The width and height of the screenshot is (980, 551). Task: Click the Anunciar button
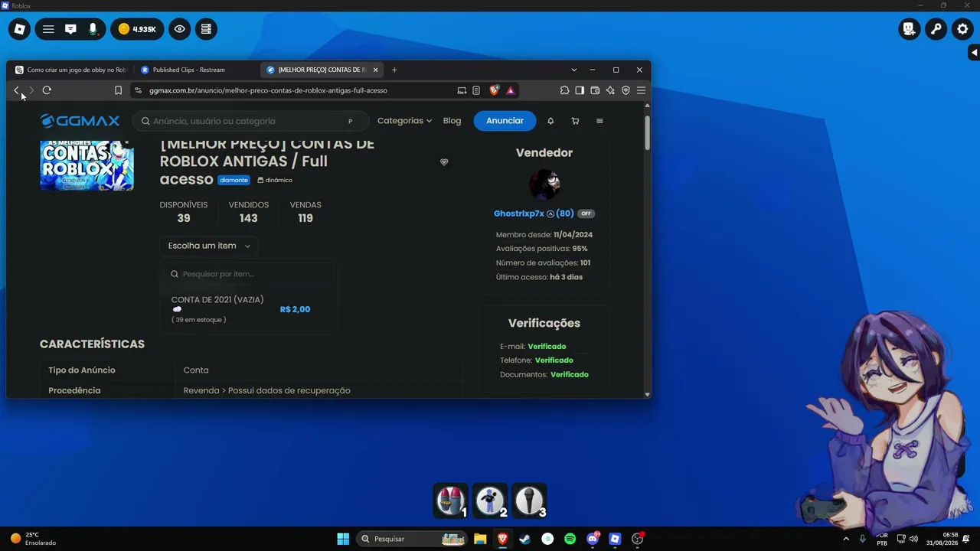505,121
